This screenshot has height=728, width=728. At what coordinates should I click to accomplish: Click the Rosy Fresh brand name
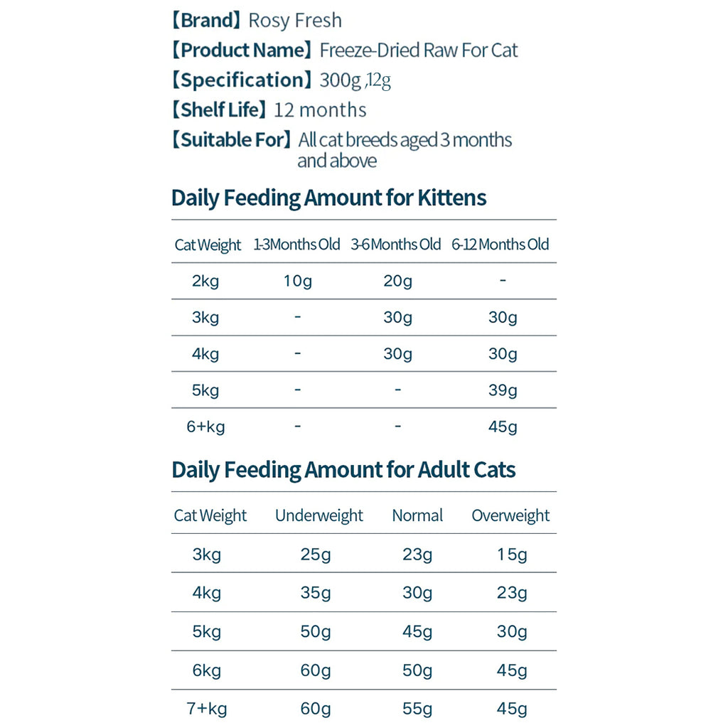[295, 21]
